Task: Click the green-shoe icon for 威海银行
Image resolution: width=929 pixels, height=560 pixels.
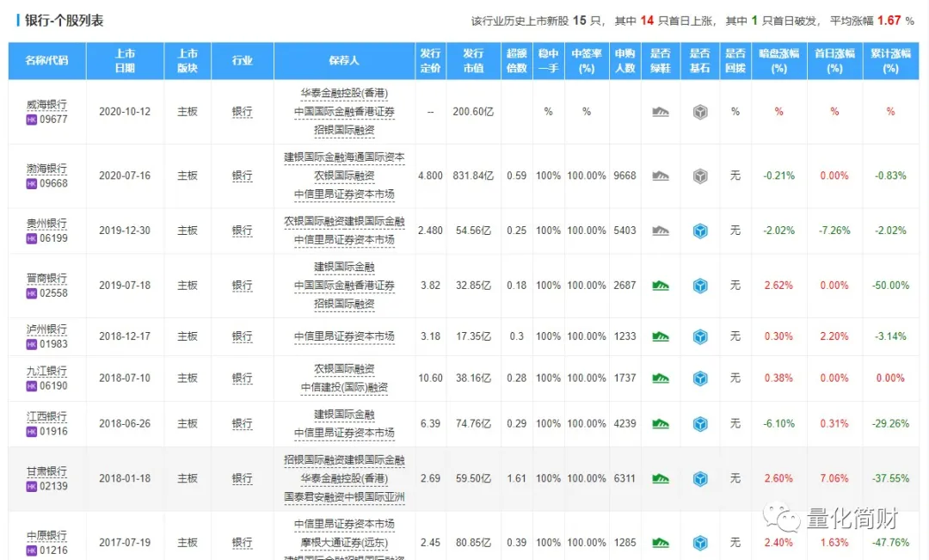Action: pos(660,112)
